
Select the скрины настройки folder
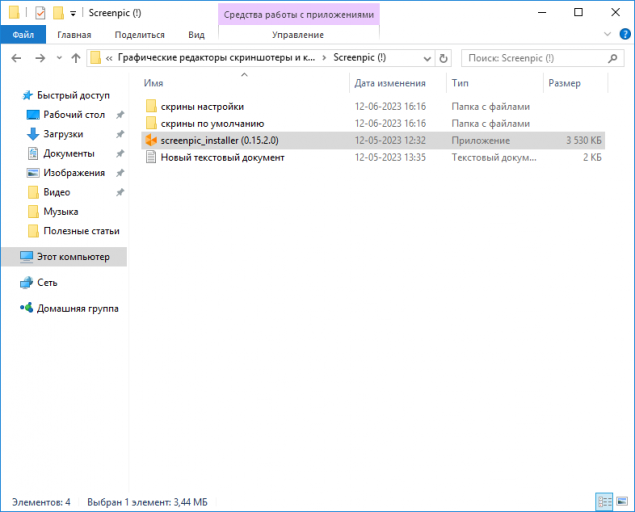(202, 107)
